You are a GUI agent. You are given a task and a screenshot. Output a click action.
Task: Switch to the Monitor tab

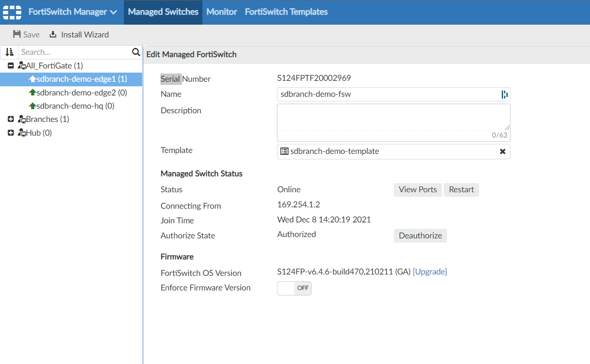pos(222,11)
